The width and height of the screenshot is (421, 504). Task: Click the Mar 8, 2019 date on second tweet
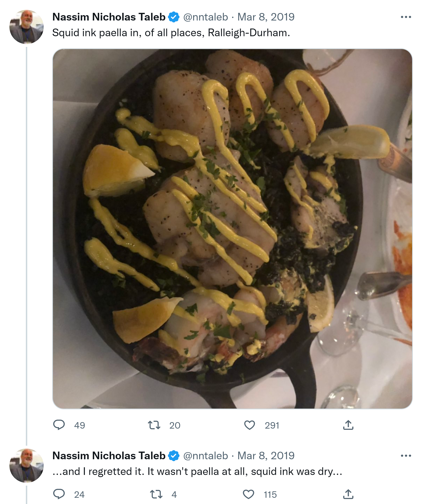tap(266, 455)
